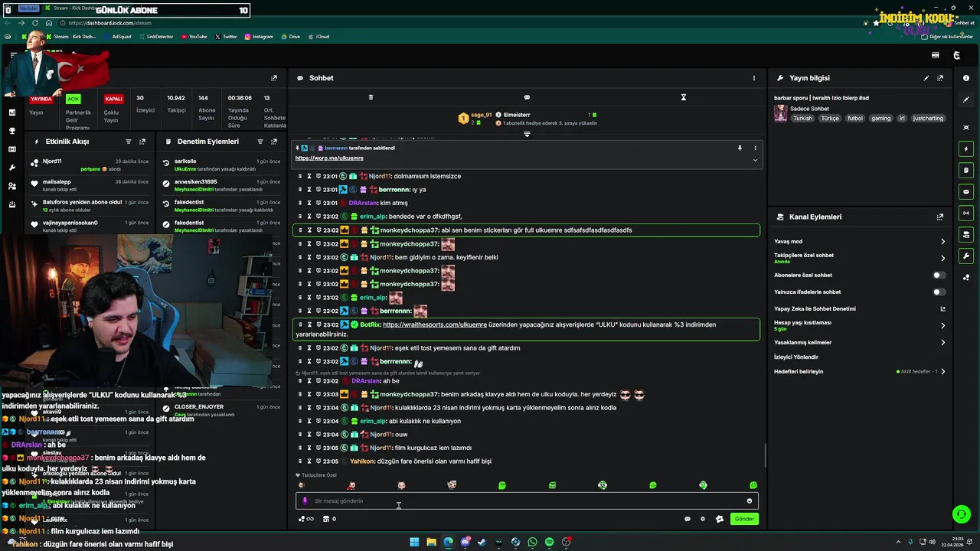Click message input field
Screen dimensions: 980x551
tap(527, 501)
